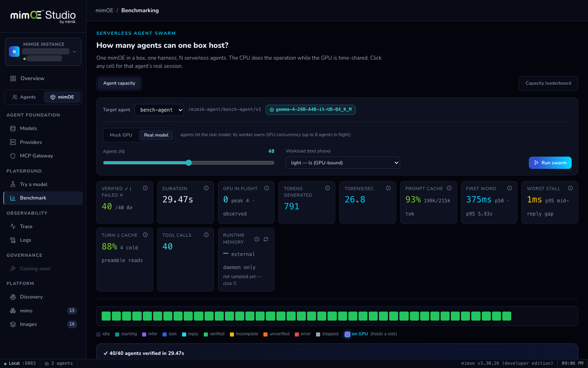This screenshot has width=588, height=368.
Task: Open the Target agent dropdown
Action: [x=159, y=110]
